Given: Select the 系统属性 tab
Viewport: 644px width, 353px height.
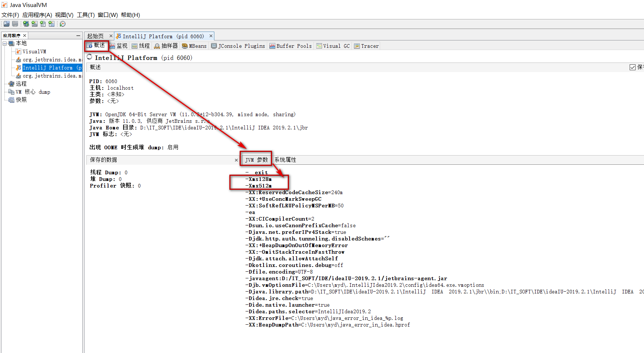Looking at the screenshot, I should tap(285, 160).
